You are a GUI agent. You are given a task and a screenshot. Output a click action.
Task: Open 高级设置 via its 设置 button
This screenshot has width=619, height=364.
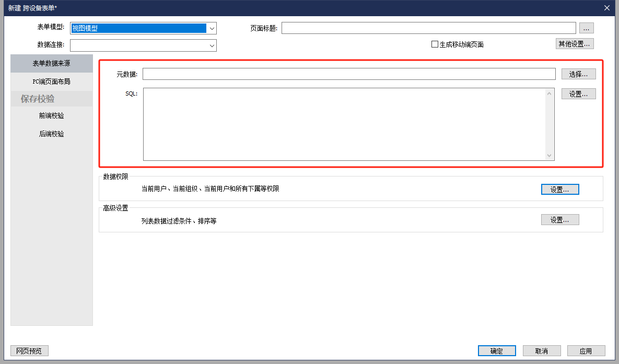(x=559, y=220)
